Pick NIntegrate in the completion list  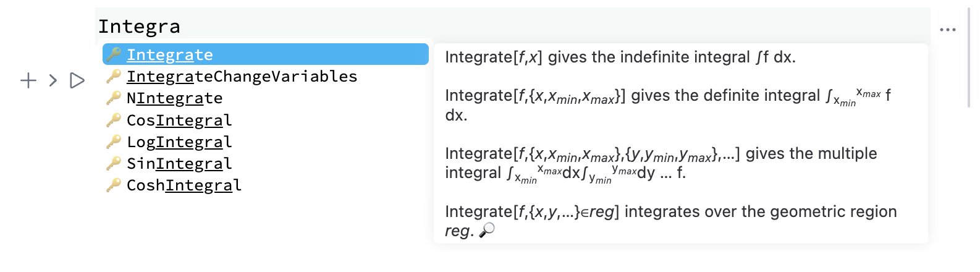coord(174,98)
